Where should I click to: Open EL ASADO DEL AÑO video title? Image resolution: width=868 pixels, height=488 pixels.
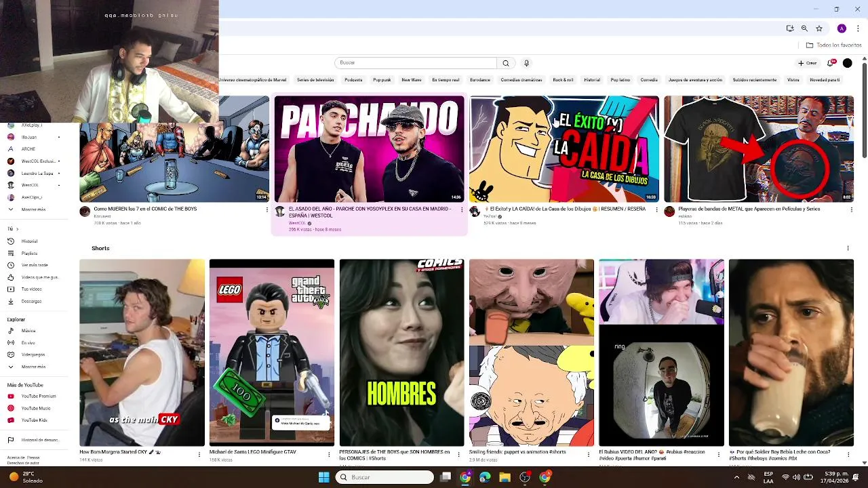pos(370,211)
